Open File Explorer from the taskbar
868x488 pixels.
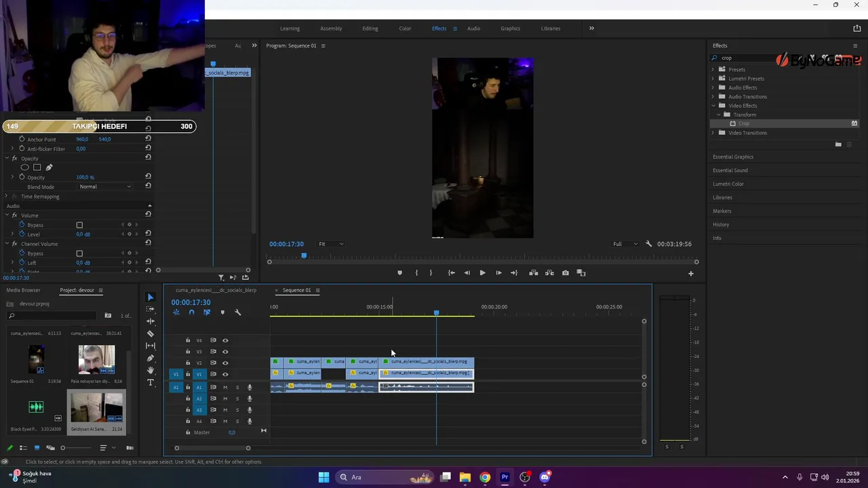click(465, 477)
